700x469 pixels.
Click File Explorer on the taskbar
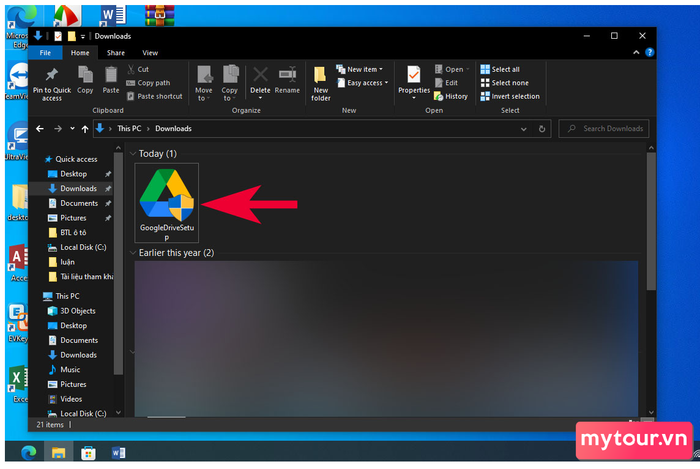pos(58,452)
